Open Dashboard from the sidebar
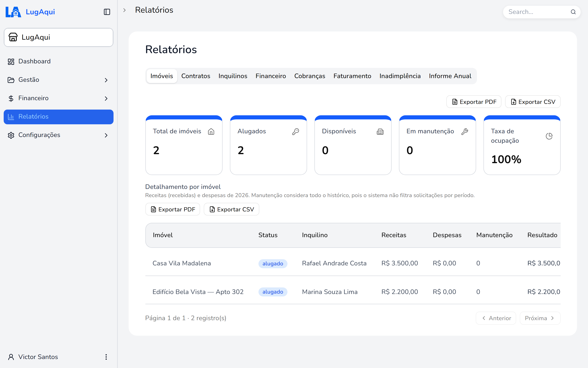 59,61
